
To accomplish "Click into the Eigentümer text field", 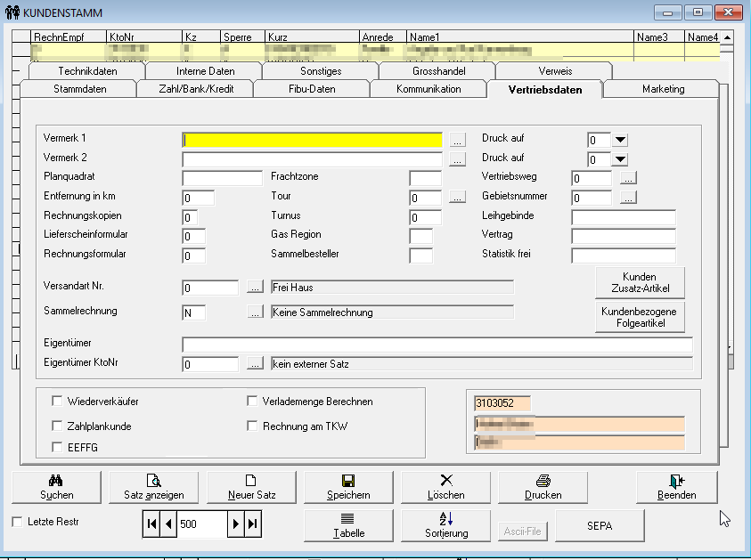I will [x=437, y=345].
